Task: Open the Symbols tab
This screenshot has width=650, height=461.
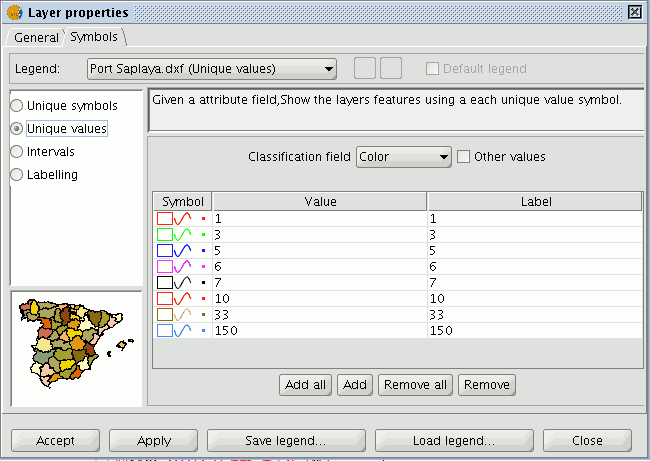Action: 94,37
